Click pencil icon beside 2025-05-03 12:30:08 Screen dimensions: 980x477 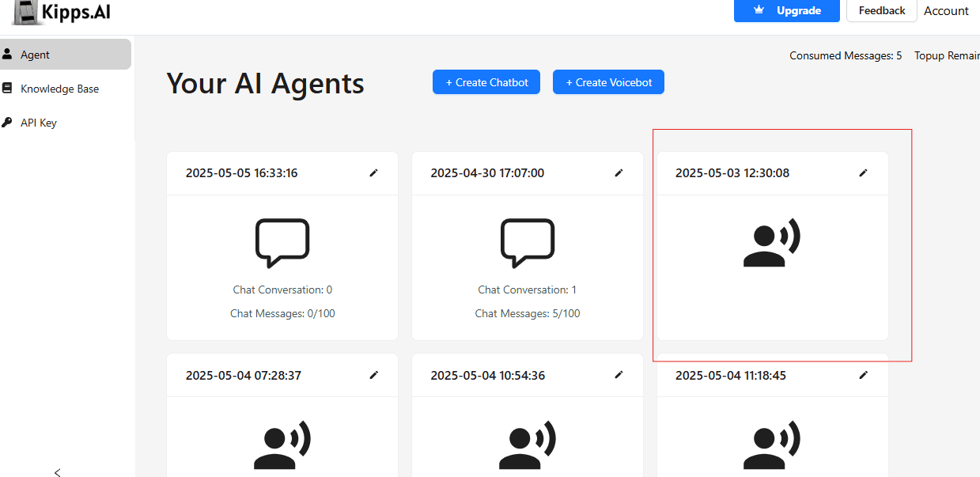tap(863, 173)
